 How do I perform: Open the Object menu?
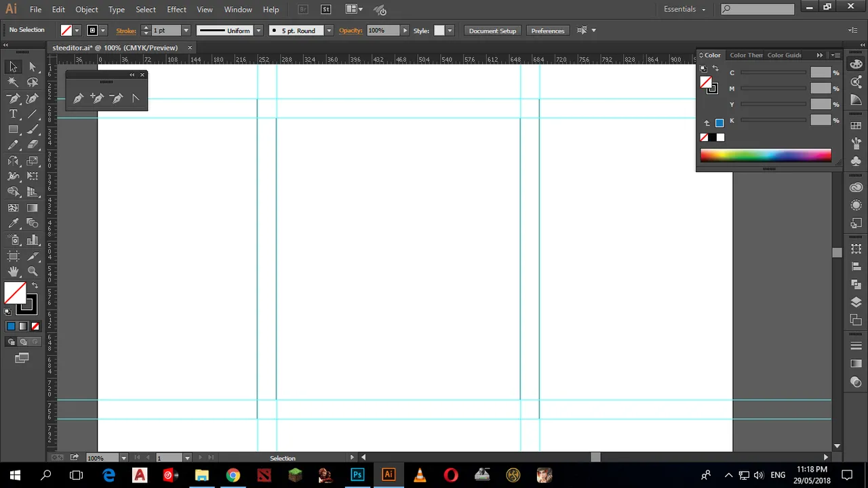pos(87,9)
